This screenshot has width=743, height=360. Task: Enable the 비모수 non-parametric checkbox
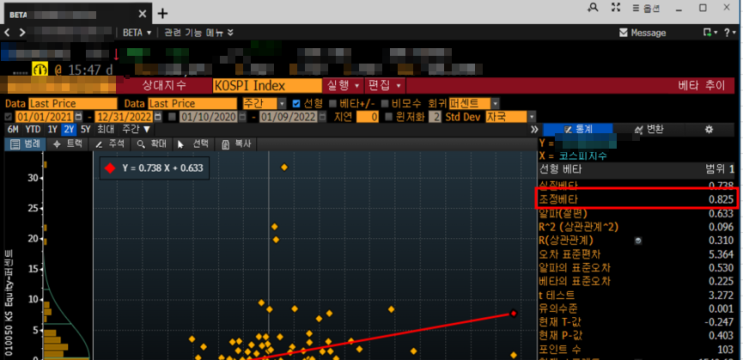[384, 103]
